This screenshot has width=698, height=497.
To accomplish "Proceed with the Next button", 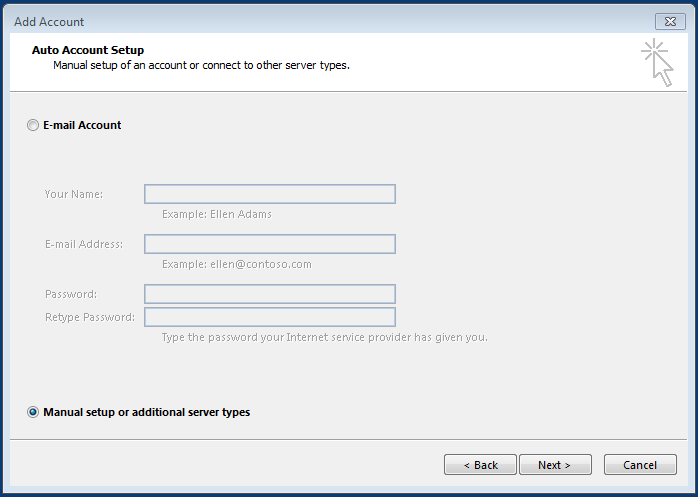I will pos(554,465).
